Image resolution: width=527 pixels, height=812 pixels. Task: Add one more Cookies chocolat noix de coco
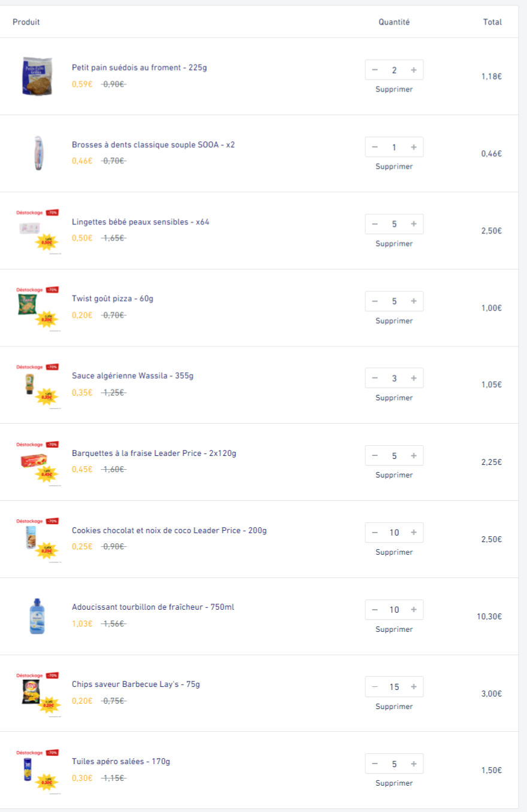414,533
